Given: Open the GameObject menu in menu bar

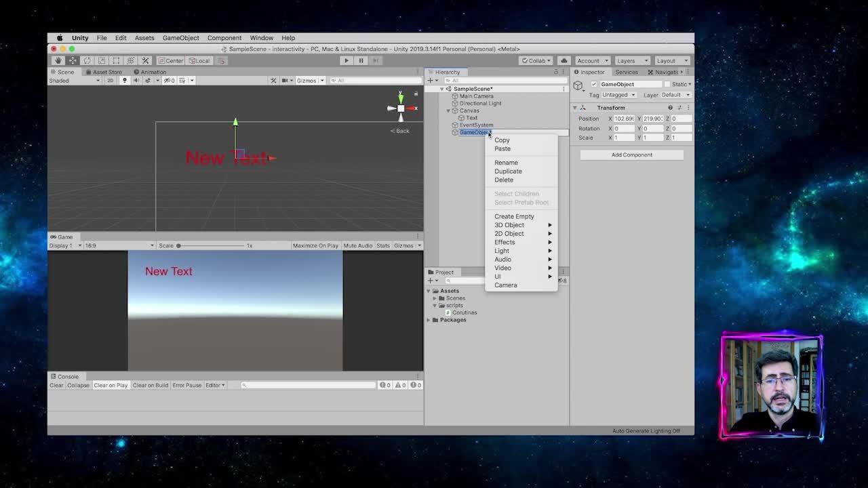Looking at the screenshot, I should (x=181, y=38).
